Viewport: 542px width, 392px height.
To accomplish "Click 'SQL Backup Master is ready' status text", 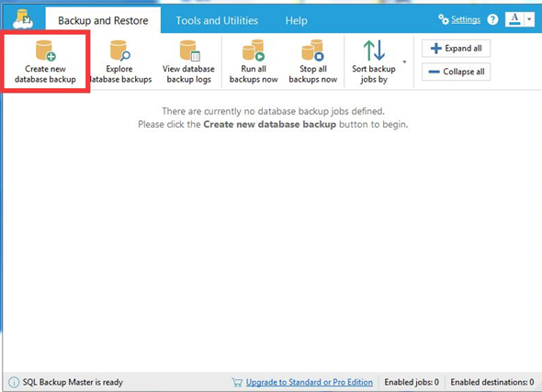I will pyautogui.click(x=73, y=382).
